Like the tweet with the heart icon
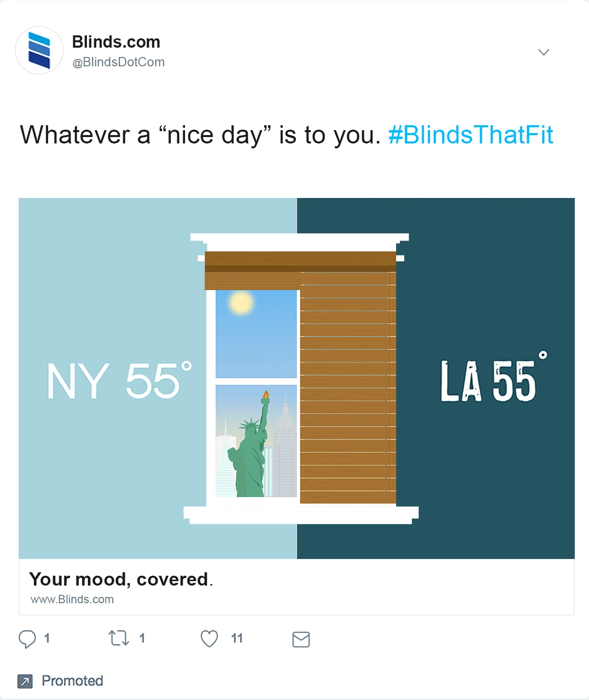Screen dimensions: 589x700 pyautogui.click(x=209, y=639)
